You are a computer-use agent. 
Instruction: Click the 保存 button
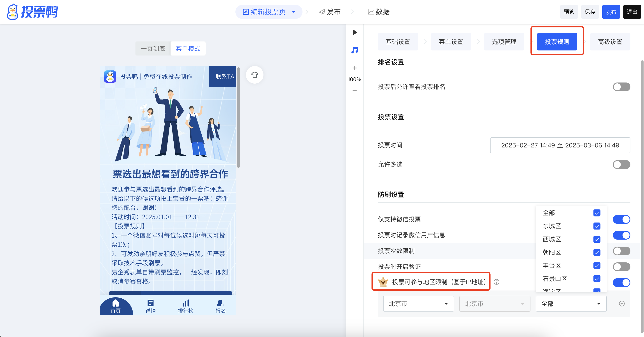pos(590,12)
